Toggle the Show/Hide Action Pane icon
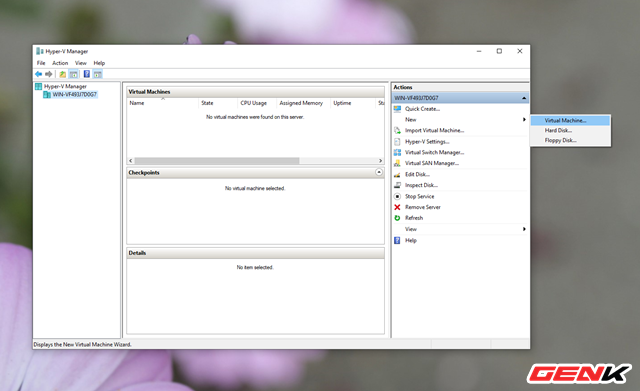This screenshot has height=391, width=640. point(98,74)
